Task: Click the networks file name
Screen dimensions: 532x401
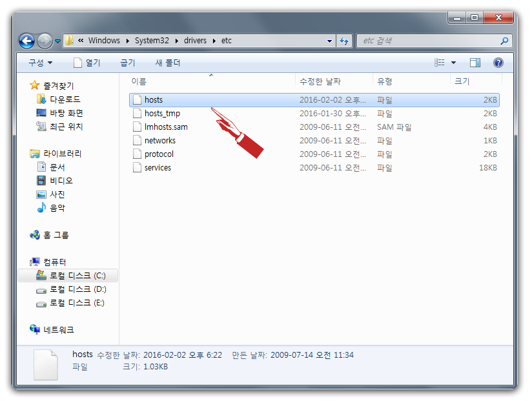Action: point(160,141)
